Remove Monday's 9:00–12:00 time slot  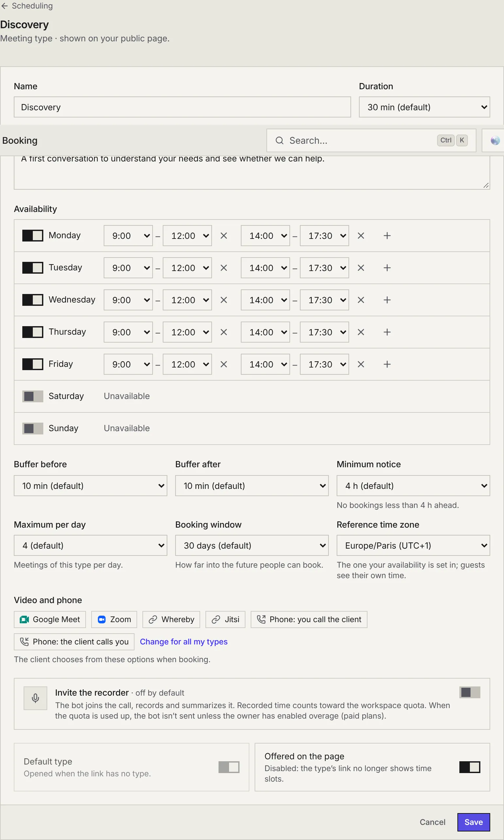[x=223, y=236]
